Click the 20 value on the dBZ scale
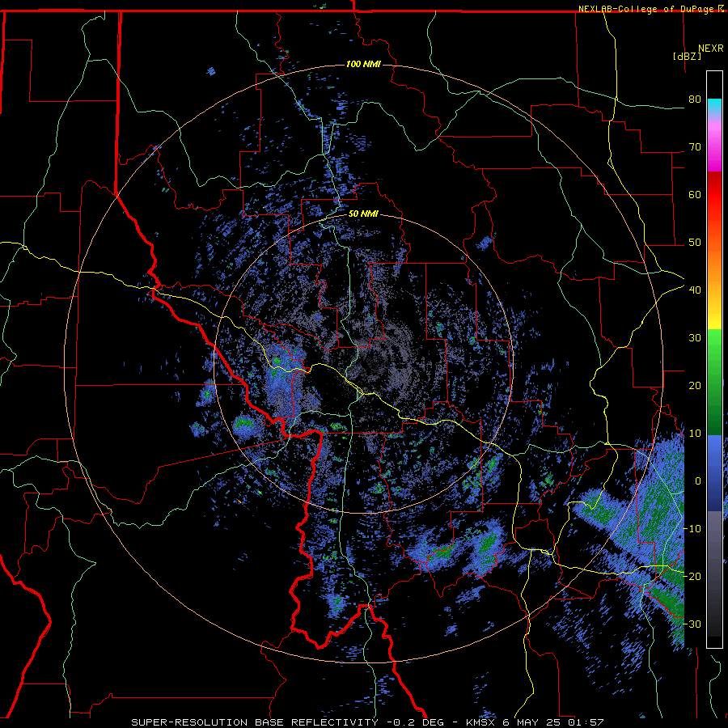This screenshot has height=728, width=728. pos(695,385)
